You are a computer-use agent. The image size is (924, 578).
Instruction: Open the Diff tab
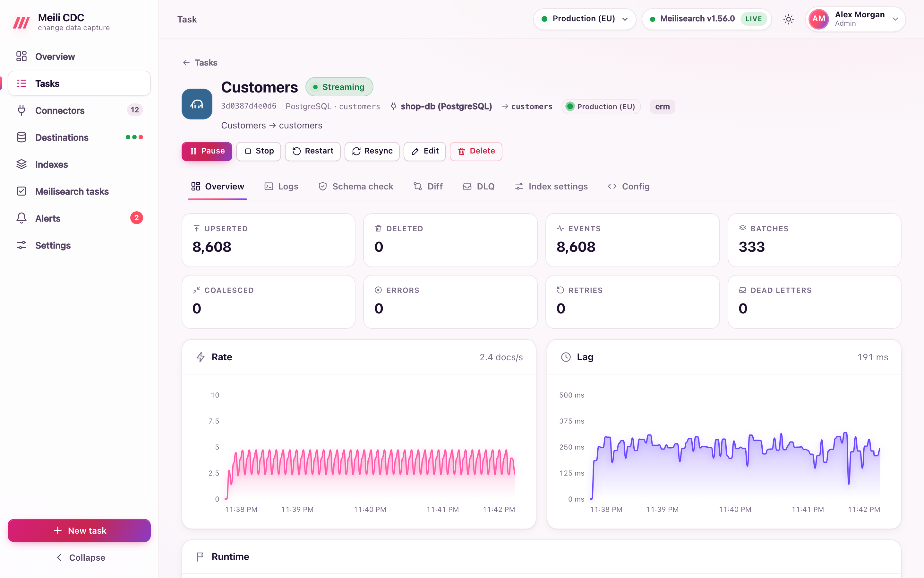[428, 187]
